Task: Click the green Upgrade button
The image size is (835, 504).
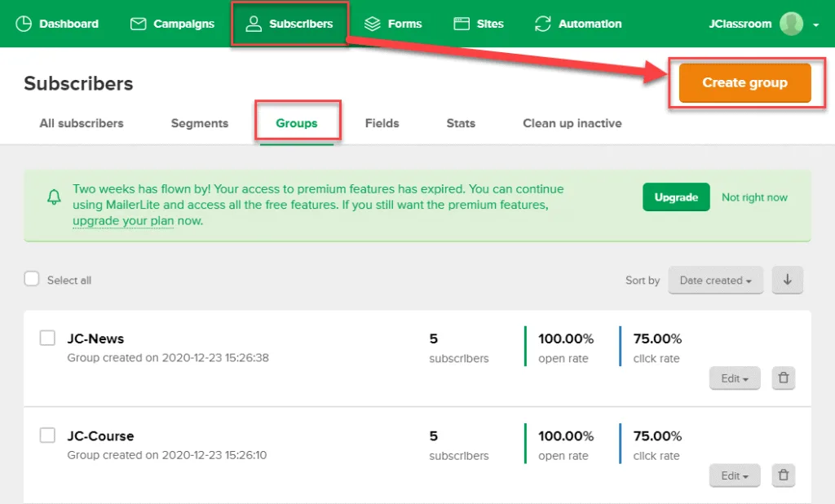Action: coord(676,197)
